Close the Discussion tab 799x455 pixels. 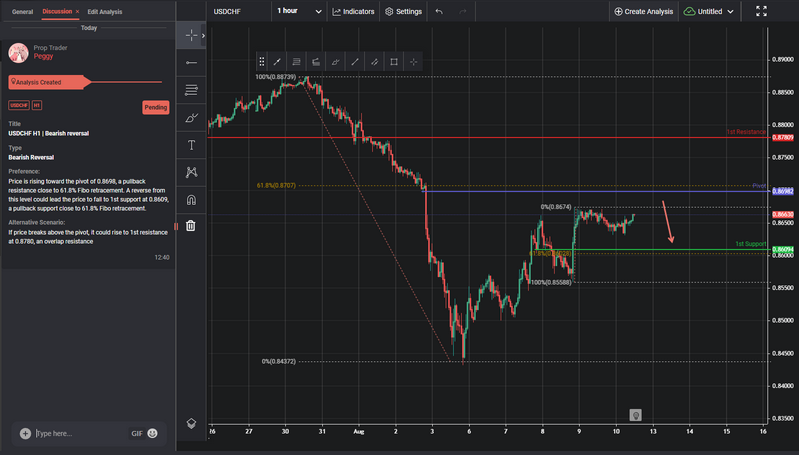77,11
